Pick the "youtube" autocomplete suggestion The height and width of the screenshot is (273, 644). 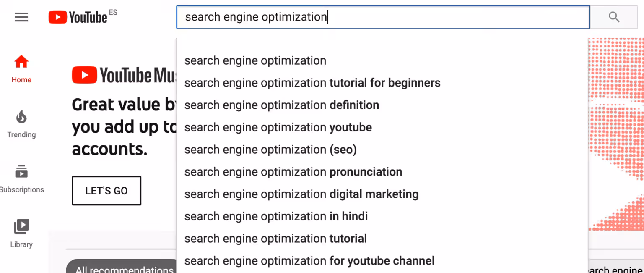(x=278, y=127)
